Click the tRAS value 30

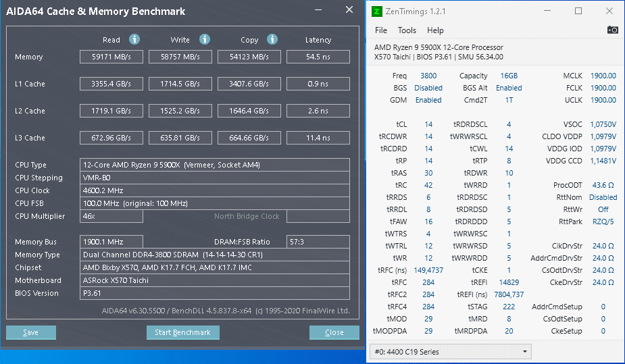[x=428, y=173]
